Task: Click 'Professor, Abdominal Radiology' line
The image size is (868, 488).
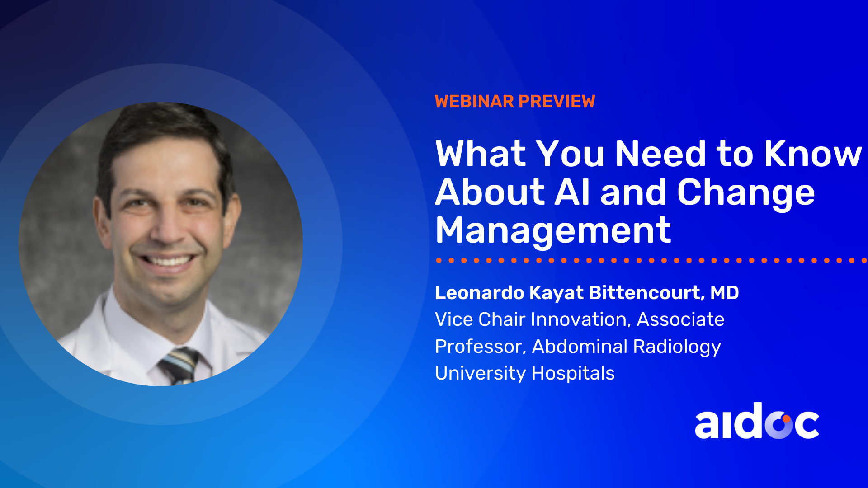Action: pos(578,347)
